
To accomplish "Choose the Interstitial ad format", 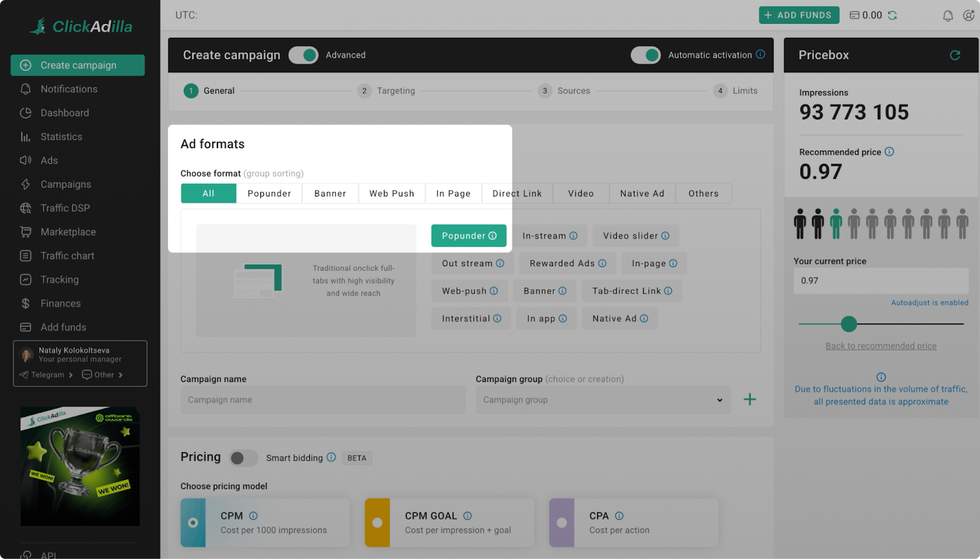I will click(x=471, y=318).
